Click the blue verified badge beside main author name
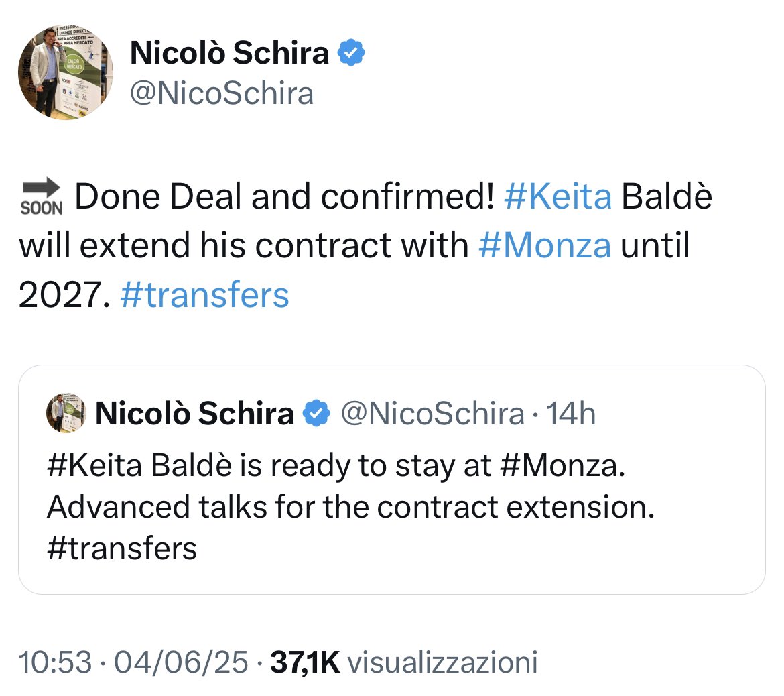Screen dimensions: 784x696 pyautogui.click(x=352, y=52)
